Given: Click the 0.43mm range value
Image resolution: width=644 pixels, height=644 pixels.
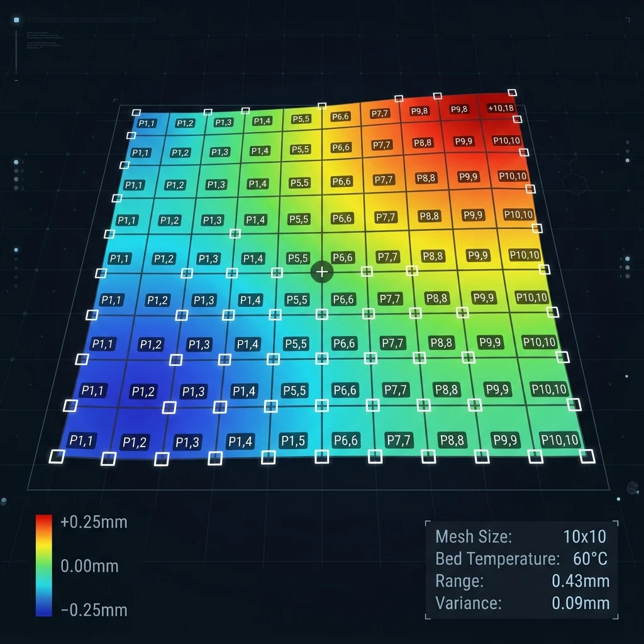Looking at the screenshot, I should [580, 580].
